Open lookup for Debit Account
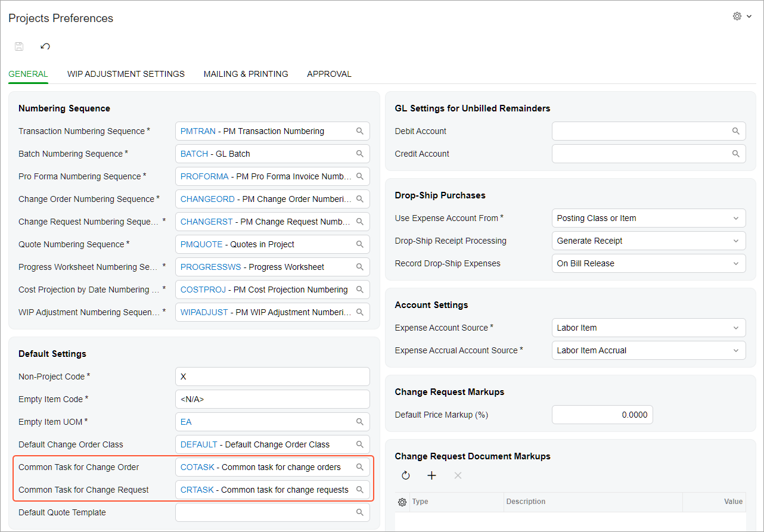764x532 pixels. [x=736, y=131]
